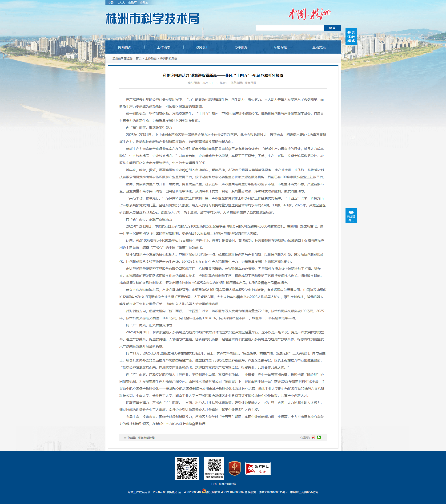Share the article to Sina Weibo
The height and width of the screenshot is (504, 446).
tap(313, 438)
